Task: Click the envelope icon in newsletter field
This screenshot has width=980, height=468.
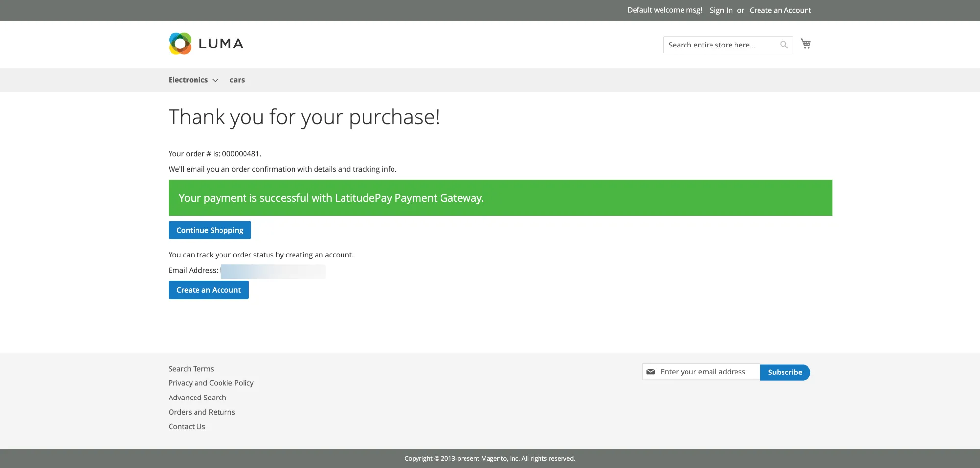Action: click(x=651, y=372)
